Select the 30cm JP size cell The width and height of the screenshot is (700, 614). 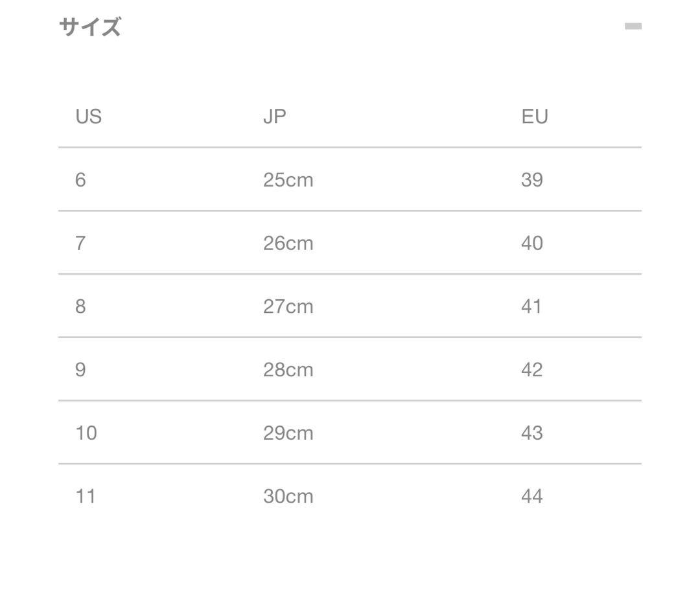(x=288, y=496)
